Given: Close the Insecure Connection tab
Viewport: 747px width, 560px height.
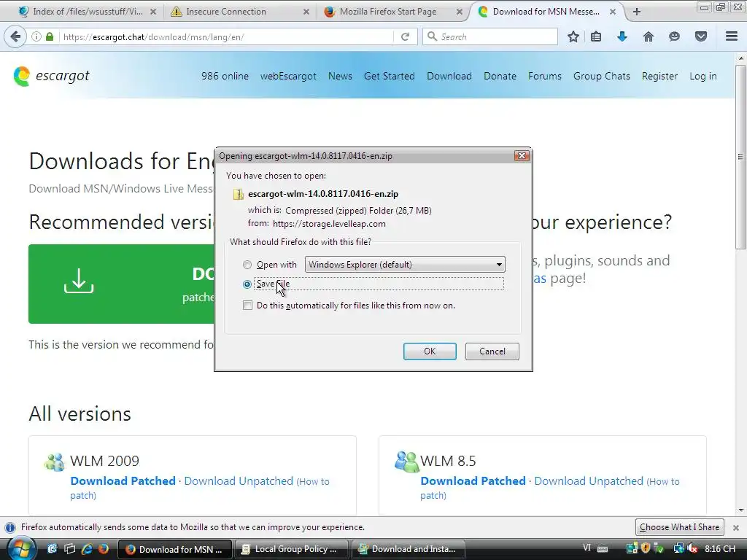Looking at the screenshot, I should pos(306,12).
